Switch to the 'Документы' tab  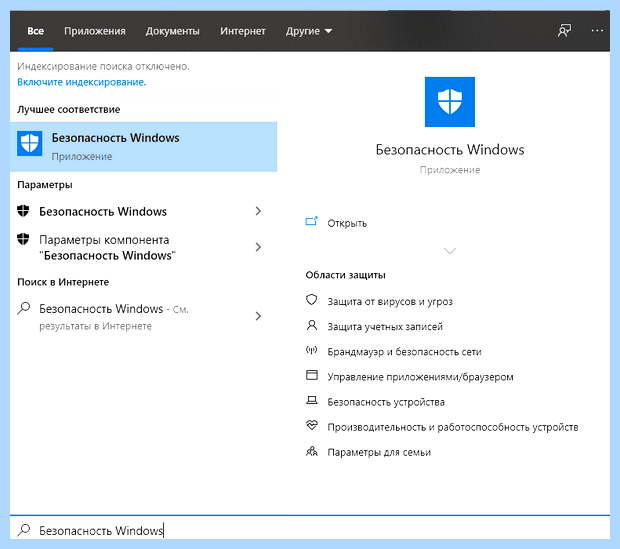[x=172, y=31]
